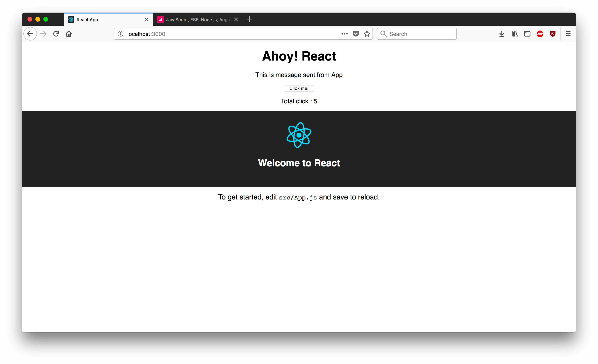Image resolution: width=598 pixels, height=364 pixels.
Task: Go back using the browser back arrow
Action: (30, 34)
